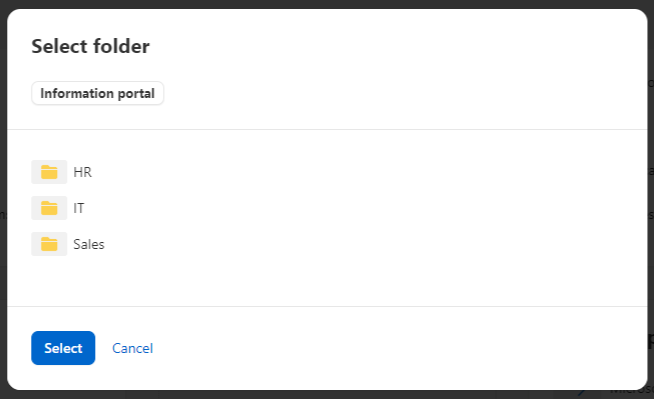
Task: Choose the yellow folder icon beside HR
Action: (49, 172)
